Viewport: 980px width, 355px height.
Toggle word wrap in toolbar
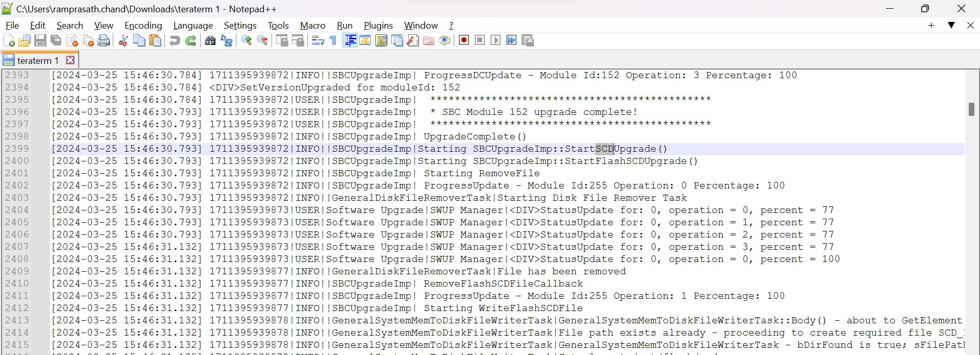coord(317,41)
